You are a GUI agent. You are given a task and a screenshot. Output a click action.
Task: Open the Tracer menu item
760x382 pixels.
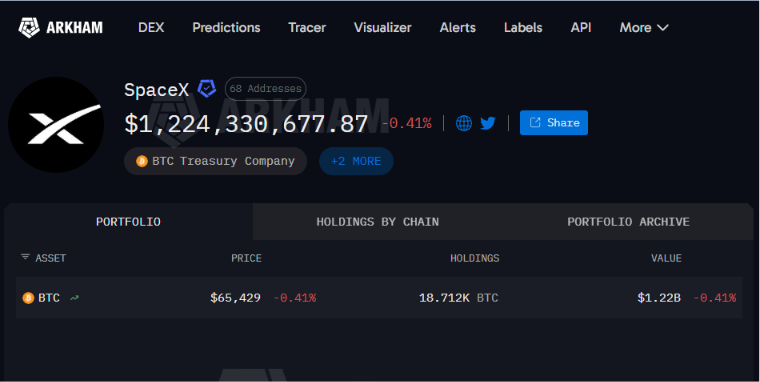[x=307, y=28]
